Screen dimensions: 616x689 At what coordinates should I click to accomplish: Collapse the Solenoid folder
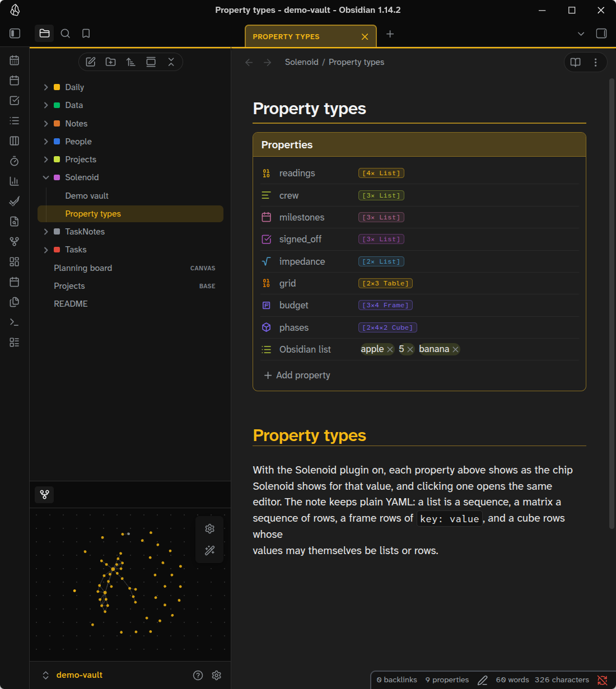point(46,177)
